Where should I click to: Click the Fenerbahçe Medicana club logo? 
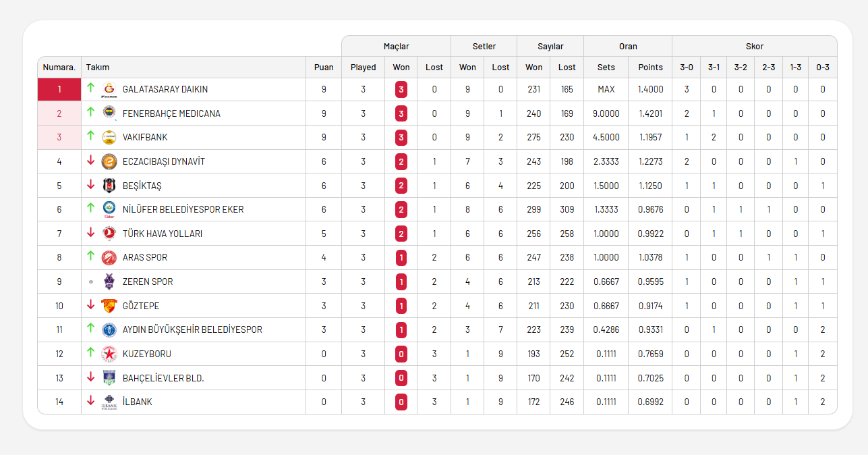click(x=109, y=113)
